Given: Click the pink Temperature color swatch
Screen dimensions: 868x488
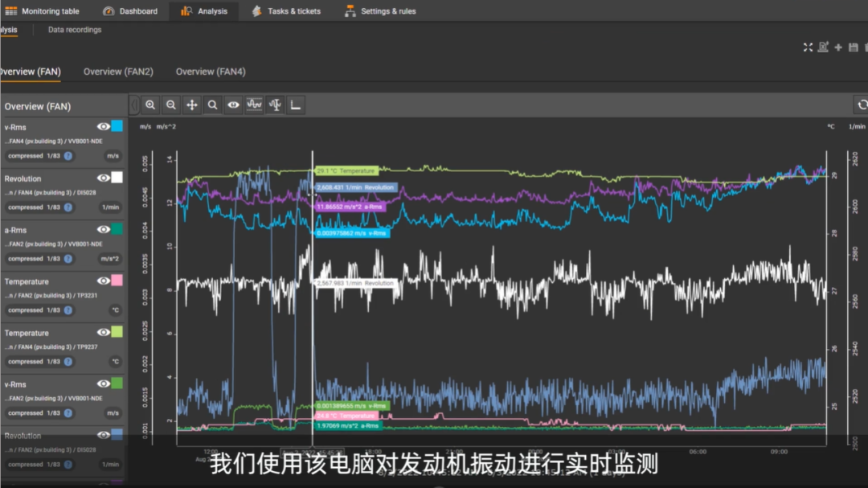Looking at the screenshot, I should (117, 281).
